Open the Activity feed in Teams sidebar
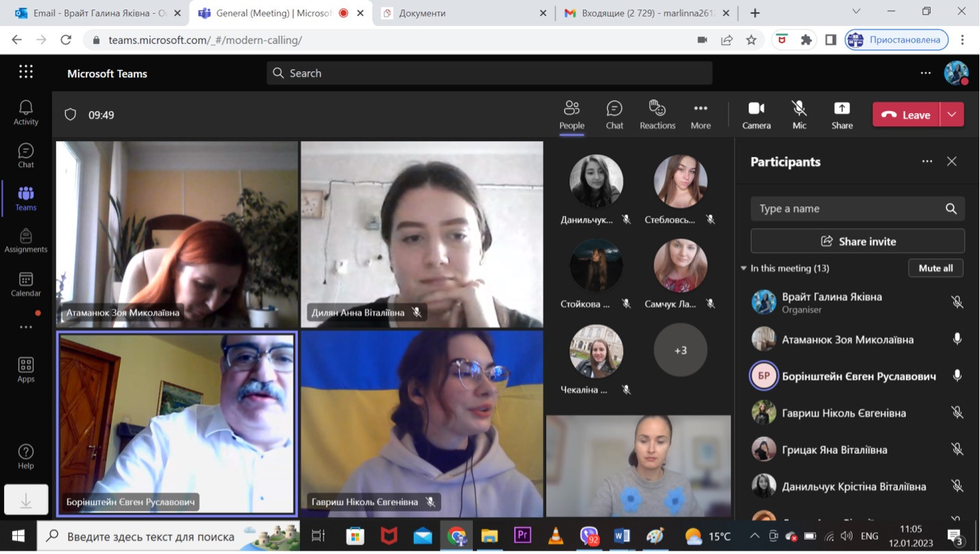Image resolution: width=980 pixels, height=554 pixels. 26,112
